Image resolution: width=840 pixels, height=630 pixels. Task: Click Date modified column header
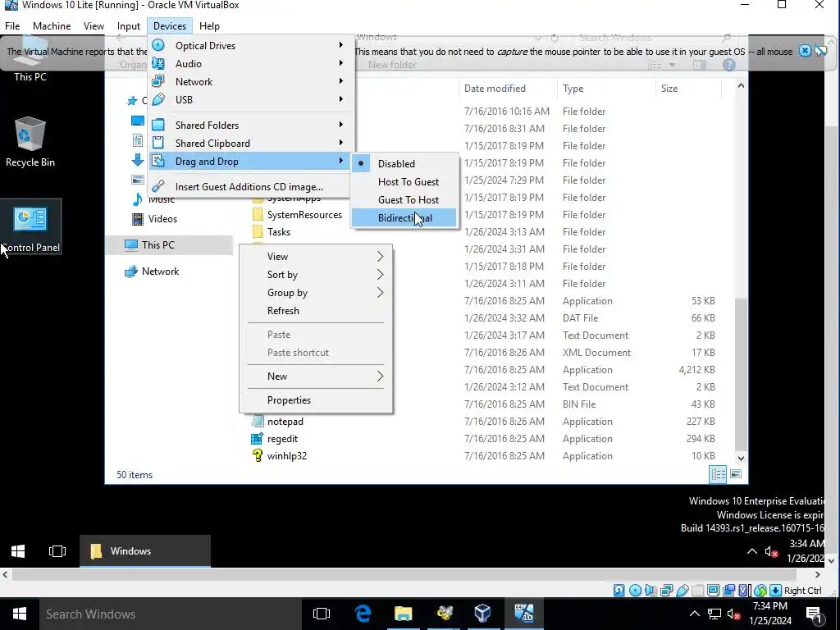click(508, 89)
